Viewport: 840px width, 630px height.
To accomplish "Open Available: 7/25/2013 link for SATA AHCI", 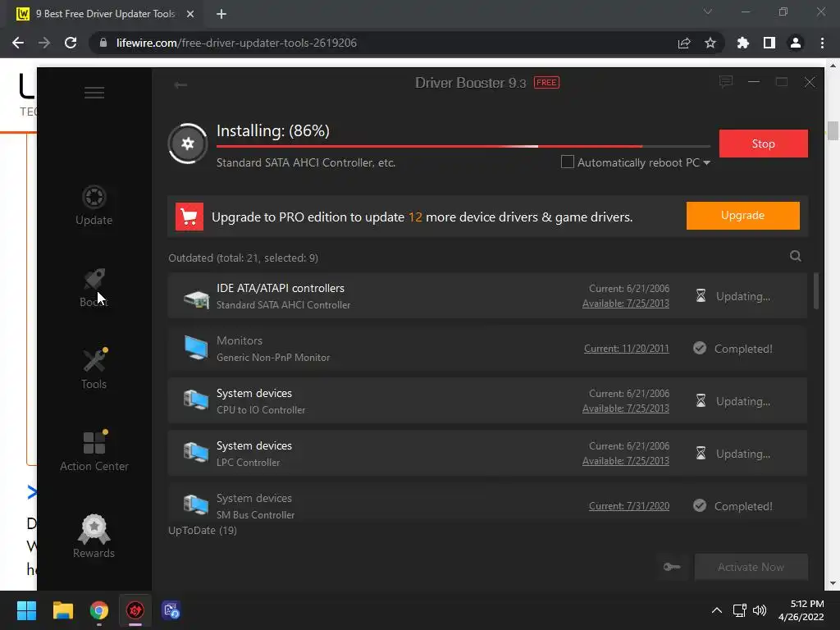I will [626, 304].
